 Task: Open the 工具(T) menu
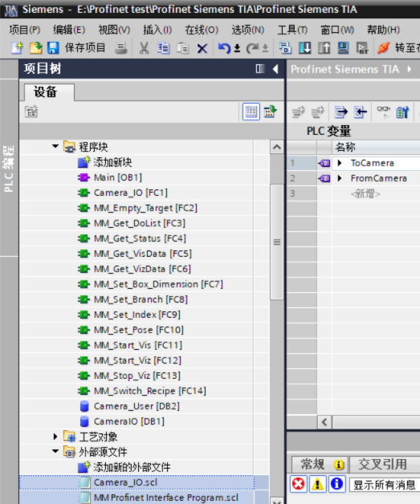coord(292,30)
